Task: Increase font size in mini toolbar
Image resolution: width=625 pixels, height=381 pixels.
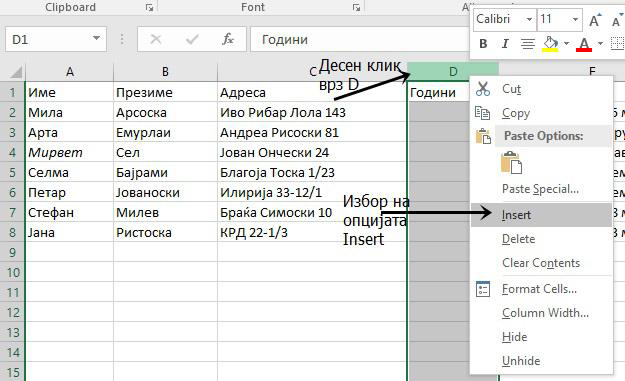Action: pyautogui.click(x=594, y=20)
